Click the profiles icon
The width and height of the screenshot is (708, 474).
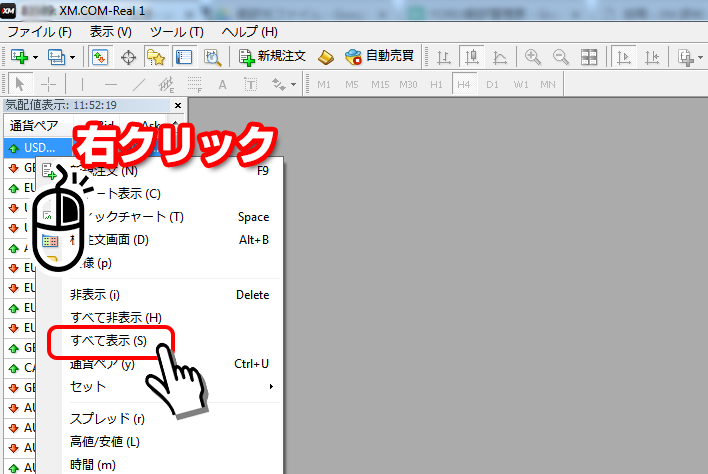point(56,57)
